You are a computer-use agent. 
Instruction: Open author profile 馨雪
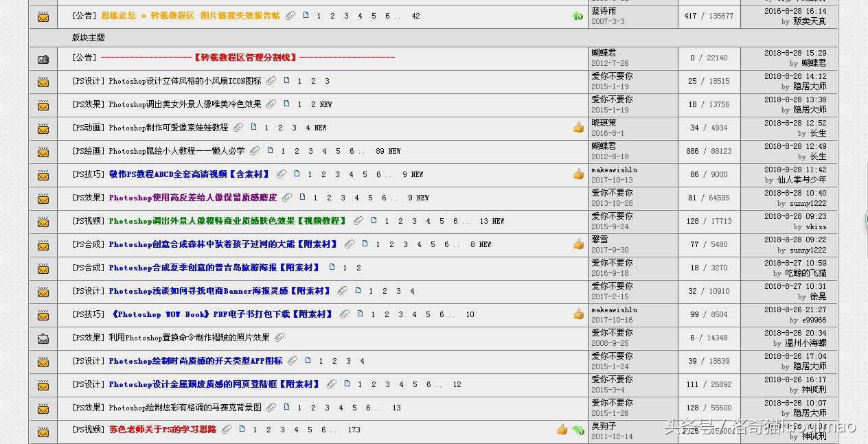(x=599, y=239)
